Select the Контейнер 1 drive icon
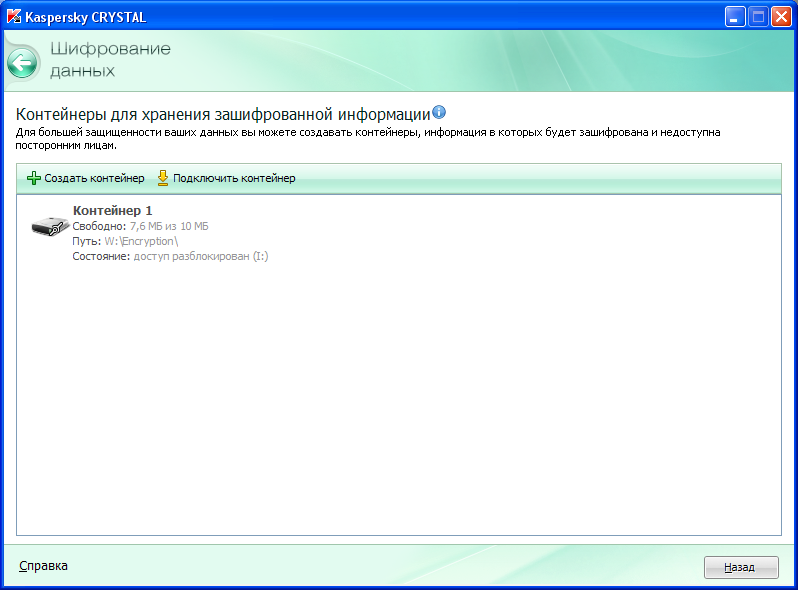Image resolution: width=798 pixels, height=590 pixels. 50,227
